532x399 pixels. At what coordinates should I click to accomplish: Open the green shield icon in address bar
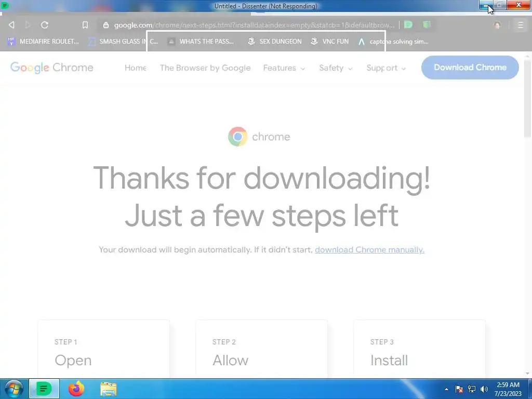(x=427, y=25)
